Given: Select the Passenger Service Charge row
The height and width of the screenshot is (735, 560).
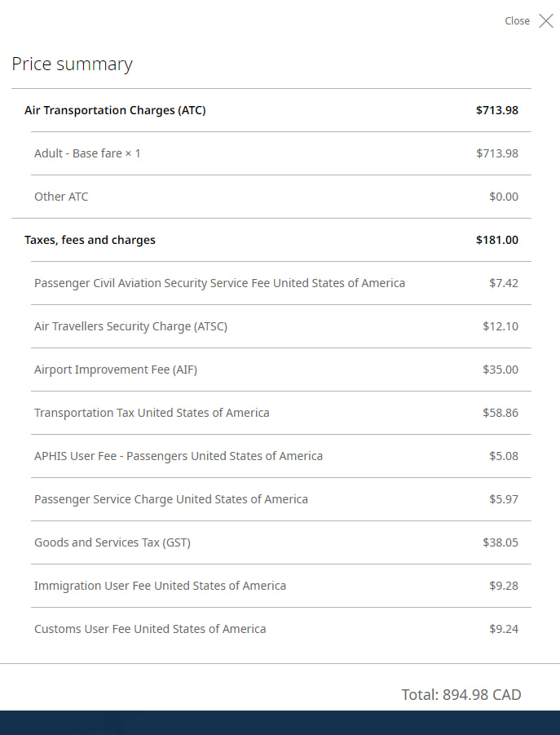Looking at the screenshot, I should point(170,498).
